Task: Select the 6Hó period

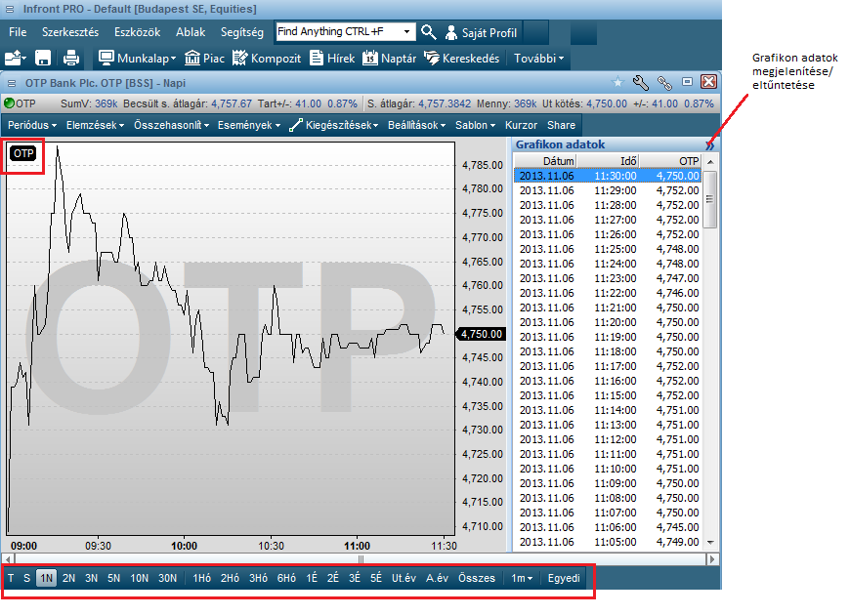Action: [286, 578]
